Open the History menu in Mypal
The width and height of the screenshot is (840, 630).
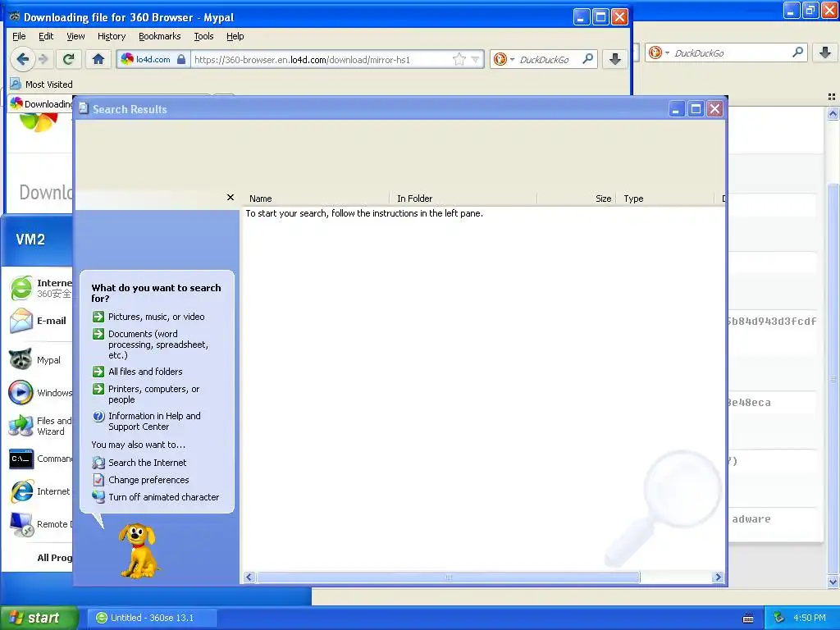click(x=112, y=36)
